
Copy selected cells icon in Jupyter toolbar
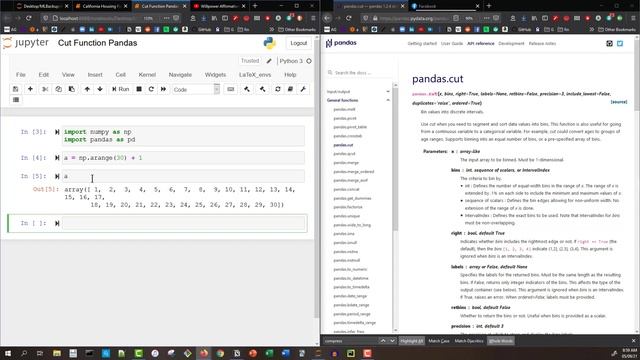(58, 89)
